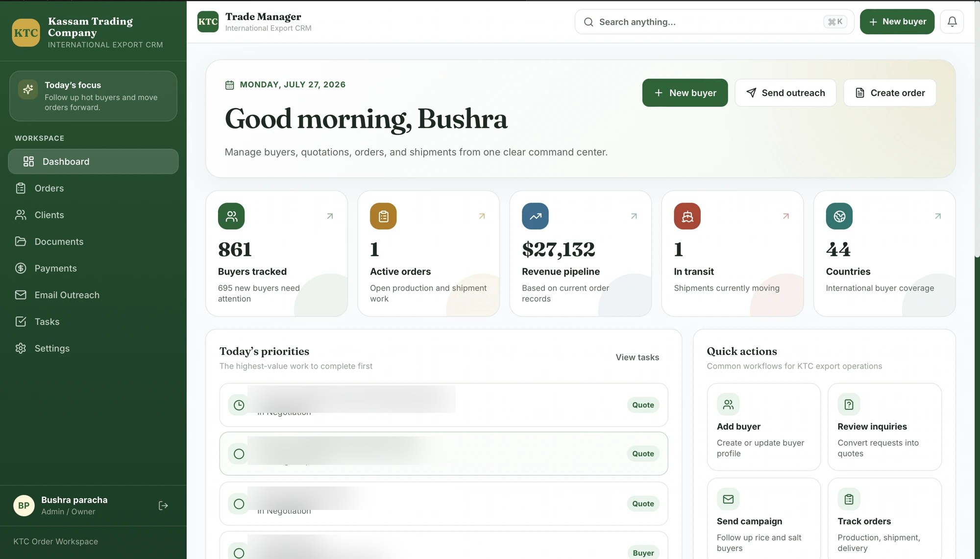
Task: Click the Search anything field
Action: coord(714,22)
